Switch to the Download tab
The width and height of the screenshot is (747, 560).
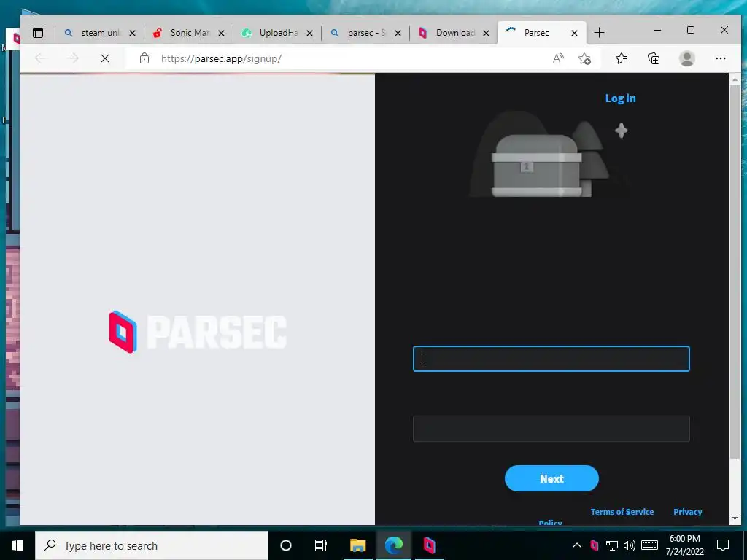(x=454, y=33)
